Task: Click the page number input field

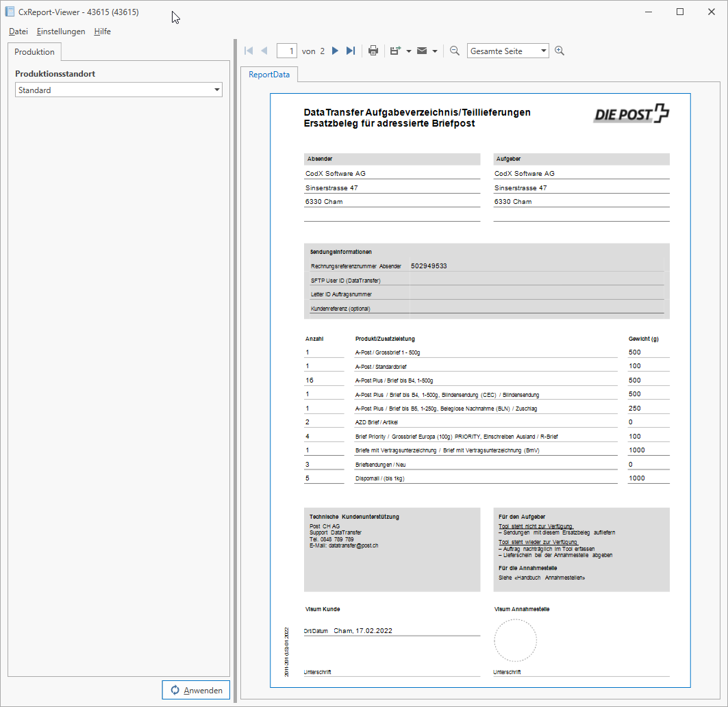Action: click(286, 51)
